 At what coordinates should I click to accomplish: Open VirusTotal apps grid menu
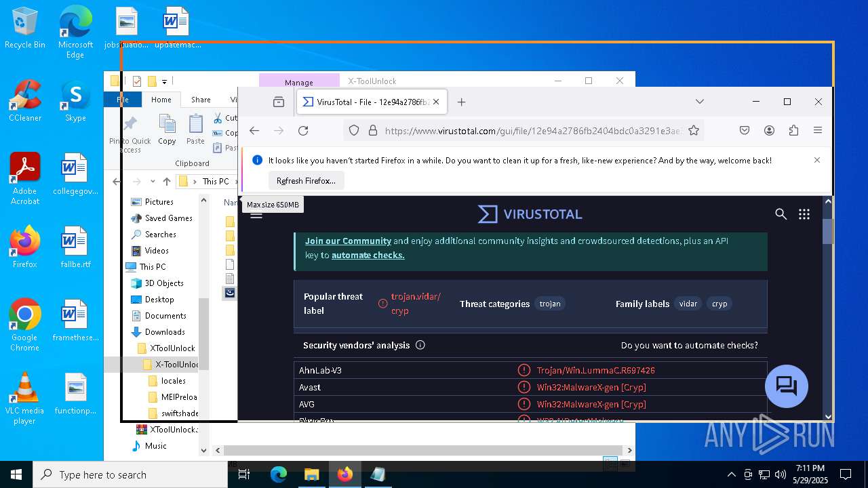point(804,214)
